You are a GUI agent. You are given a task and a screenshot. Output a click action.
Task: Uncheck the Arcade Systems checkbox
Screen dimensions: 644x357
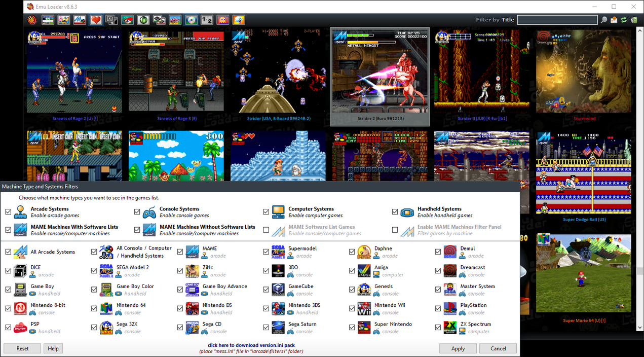(8, 212)
